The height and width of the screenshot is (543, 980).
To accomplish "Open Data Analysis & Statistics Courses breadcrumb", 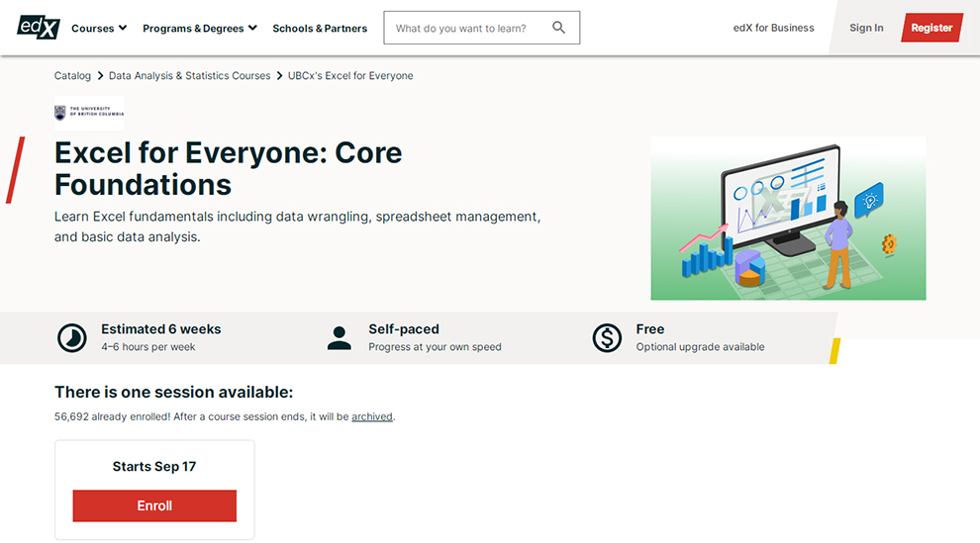I will point(189,75).
